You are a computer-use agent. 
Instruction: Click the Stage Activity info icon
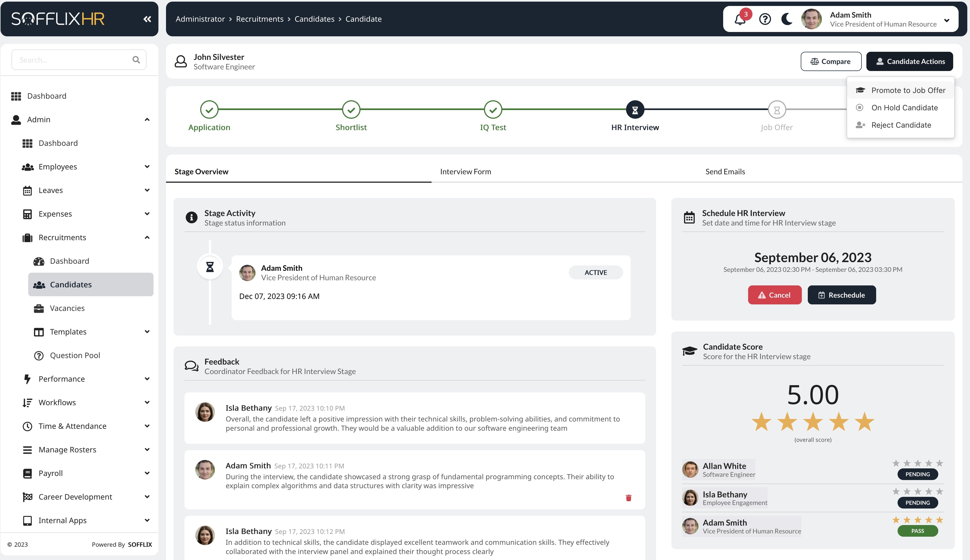click(x=191, y=217)
